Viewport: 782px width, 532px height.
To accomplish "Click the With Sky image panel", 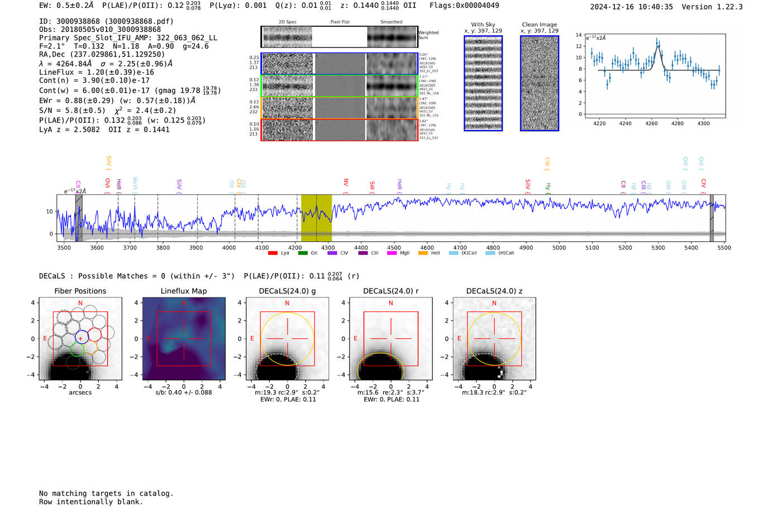I will [483, 83].
